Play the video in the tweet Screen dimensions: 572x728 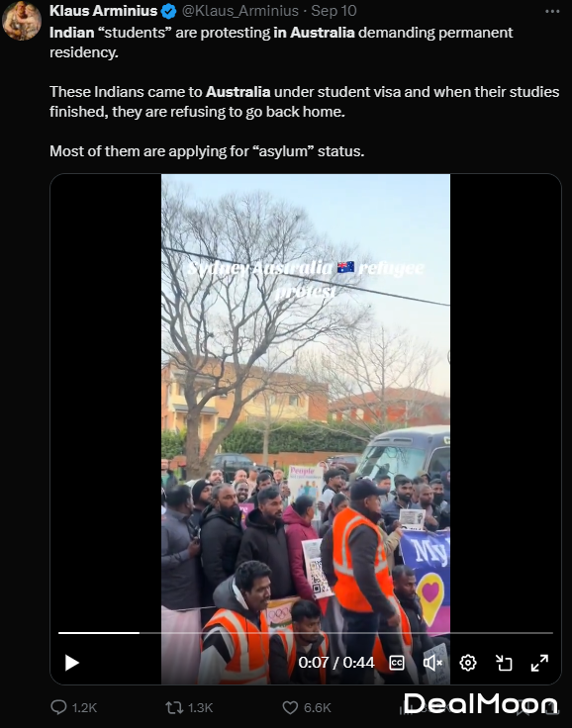71,663
